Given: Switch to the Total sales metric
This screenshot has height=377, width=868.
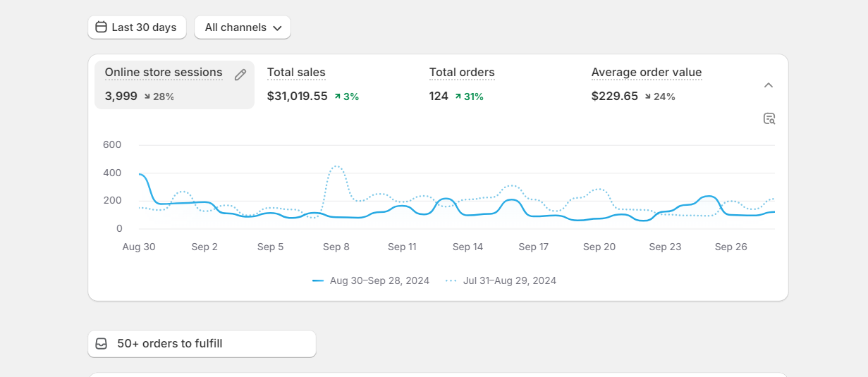Looking at the screenshot, I should tap(296, 73).
